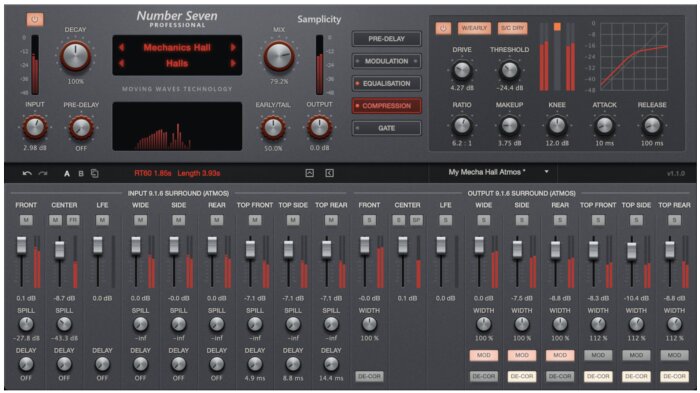700x393 pixels.
Task: Toggle the compressor power button
Action: click(443, 28)
